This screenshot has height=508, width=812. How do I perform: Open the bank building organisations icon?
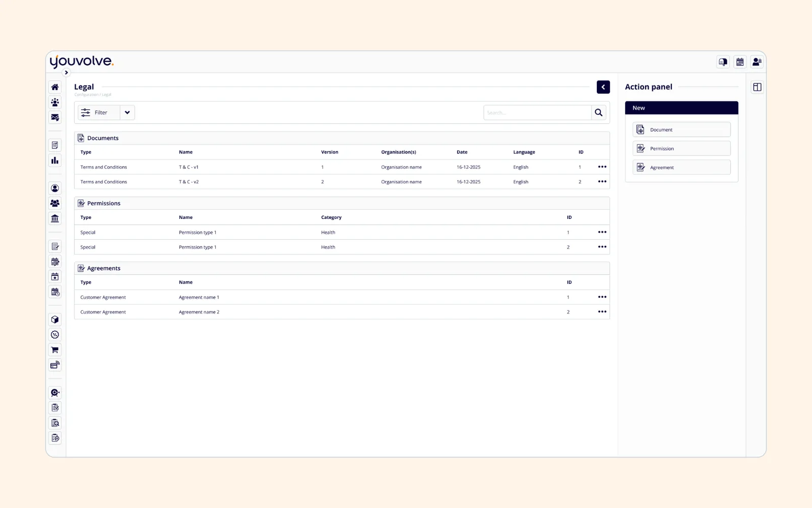pos(55,218)
